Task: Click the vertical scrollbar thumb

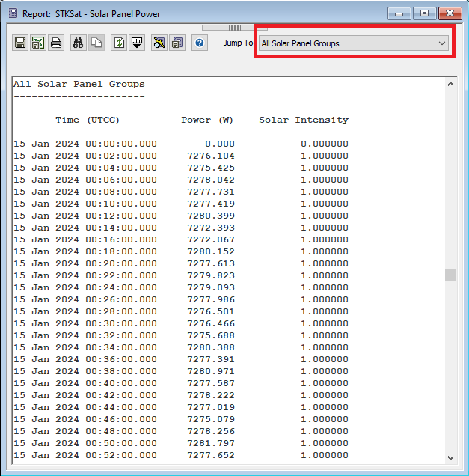Action: 450,275
